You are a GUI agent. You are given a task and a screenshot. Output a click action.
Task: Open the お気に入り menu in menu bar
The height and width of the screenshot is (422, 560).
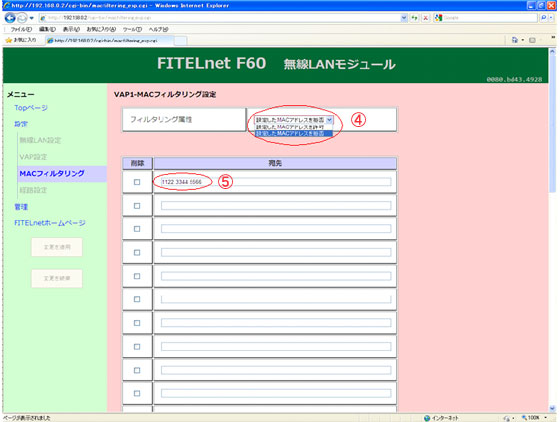click(101, 29)
